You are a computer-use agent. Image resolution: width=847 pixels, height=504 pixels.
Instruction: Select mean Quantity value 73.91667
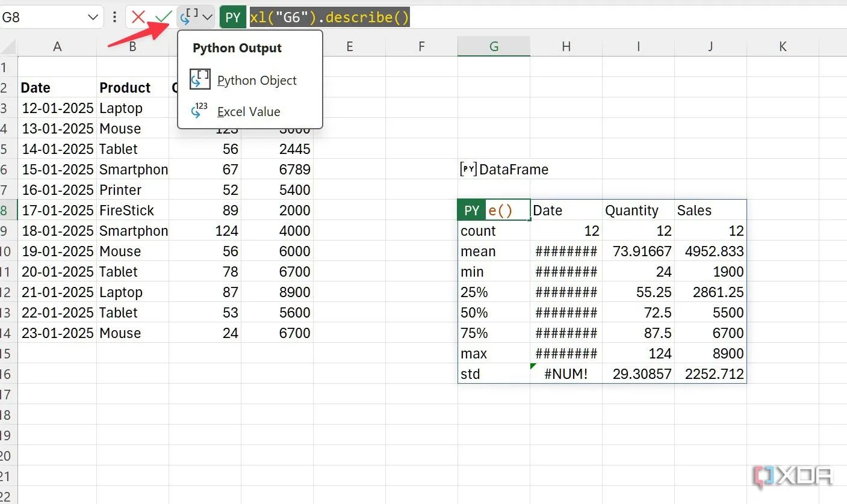(x=638, y=251)
